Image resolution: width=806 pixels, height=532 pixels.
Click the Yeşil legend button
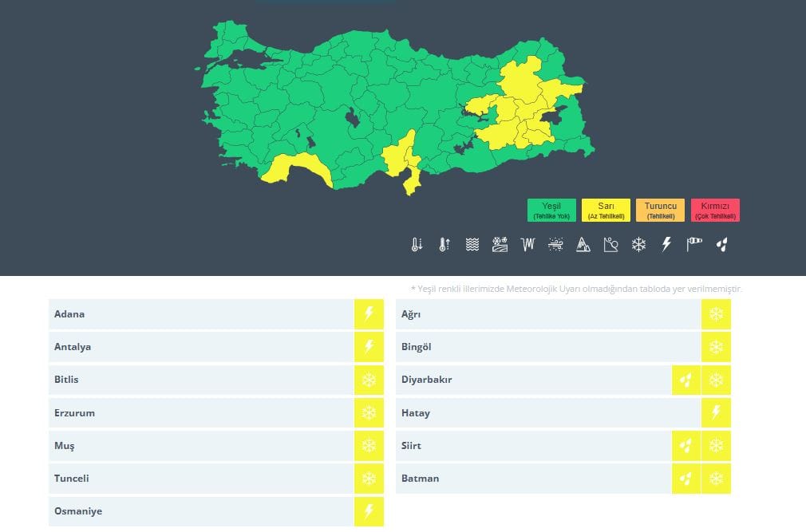(551, 209)
